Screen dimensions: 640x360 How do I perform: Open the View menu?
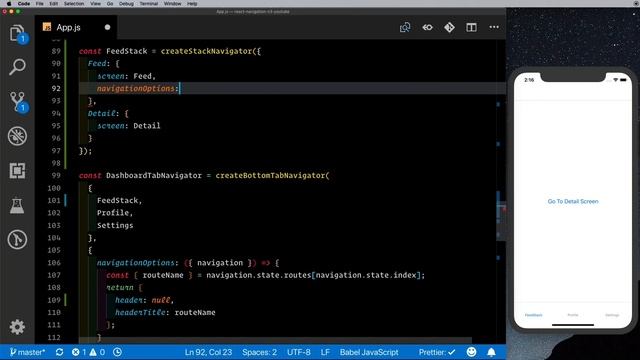96,3
